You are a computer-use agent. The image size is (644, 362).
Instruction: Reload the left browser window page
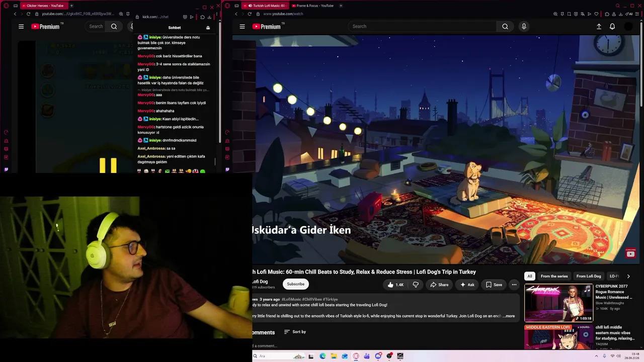[x=28, y=14]
